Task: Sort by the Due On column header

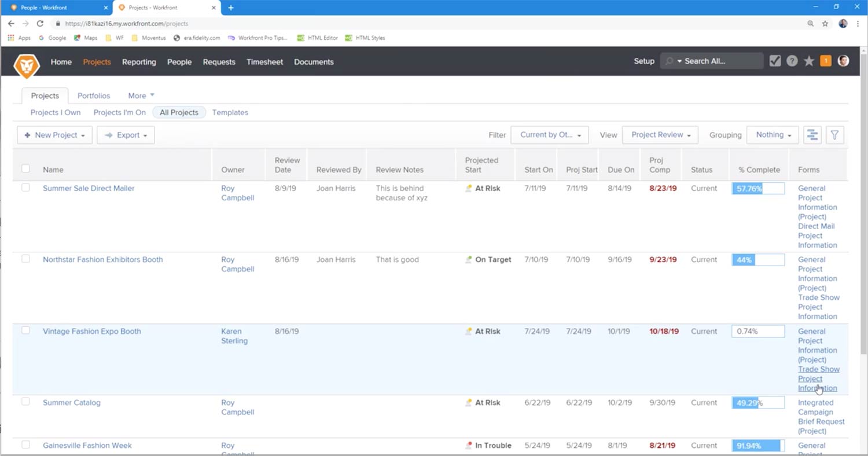Action: pos(621,170)
